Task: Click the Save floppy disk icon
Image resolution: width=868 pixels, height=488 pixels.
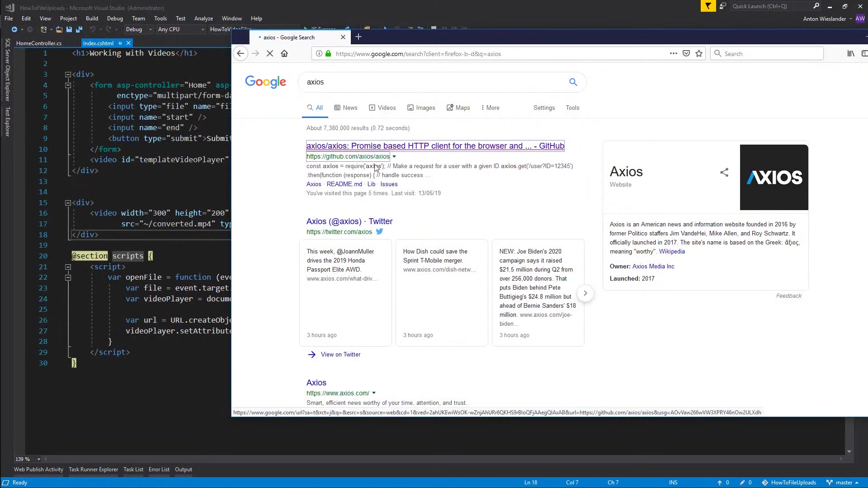Action: [69, 29]
